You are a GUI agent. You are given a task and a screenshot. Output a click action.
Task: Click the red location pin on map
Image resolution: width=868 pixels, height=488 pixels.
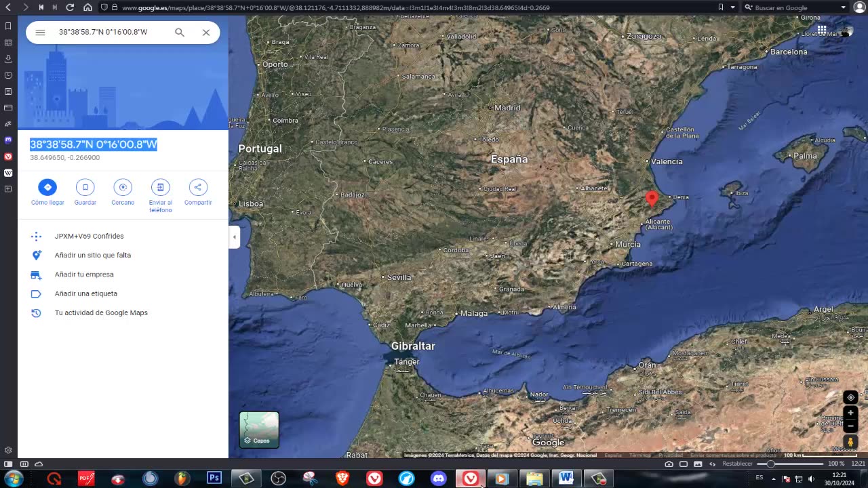point(652,199)
